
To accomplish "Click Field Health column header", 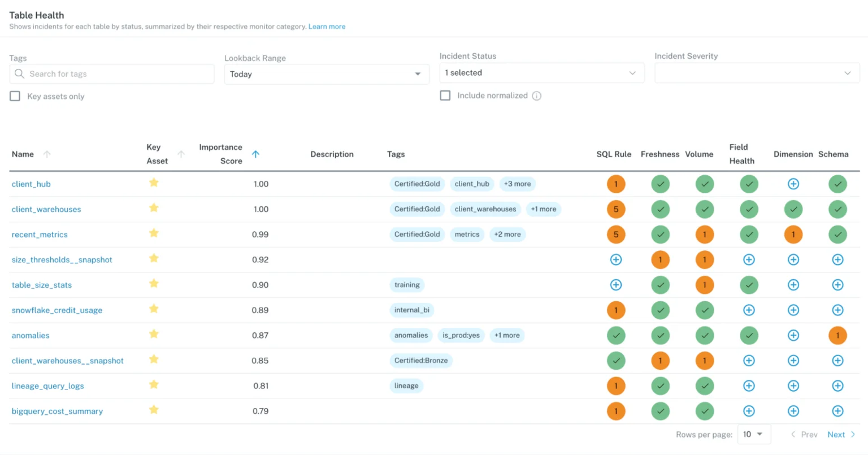I will click(742, 154).
